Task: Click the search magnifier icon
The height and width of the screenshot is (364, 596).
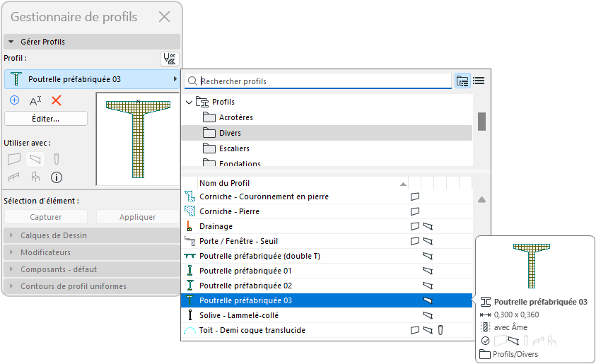Action: coord(193,81)
